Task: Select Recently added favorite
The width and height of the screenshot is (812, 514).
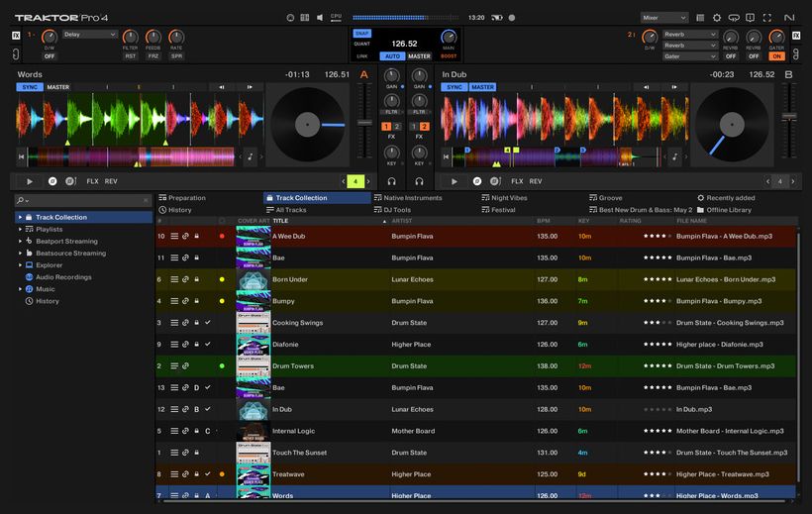Action: pos(726,198)
